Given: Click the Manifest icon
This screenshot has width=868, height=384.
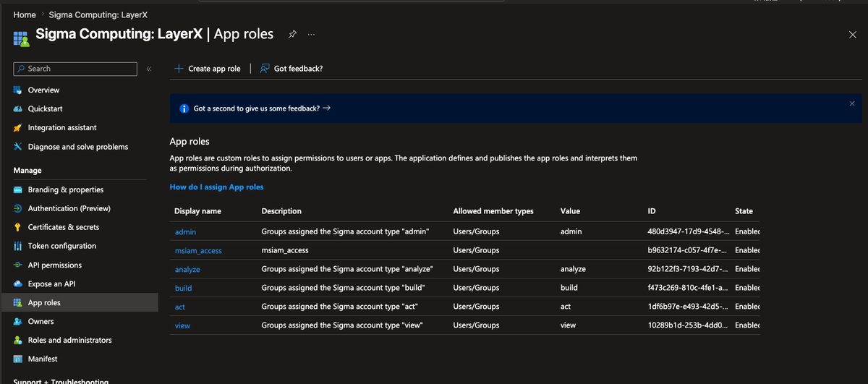Looking at the screenshot, I should pyautogui.click(x=18, y=359).
